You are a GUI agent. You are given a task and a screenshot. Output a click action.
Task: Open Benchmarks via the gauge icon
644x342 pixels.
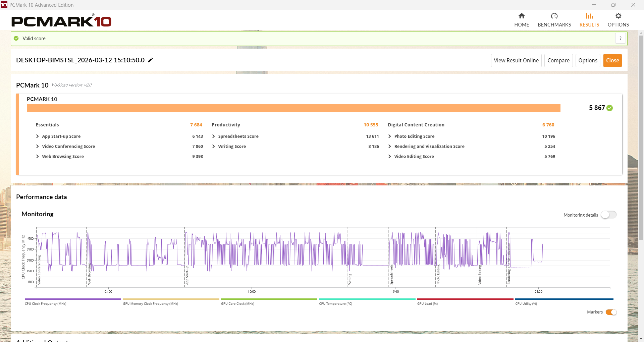tap(554, 16)
